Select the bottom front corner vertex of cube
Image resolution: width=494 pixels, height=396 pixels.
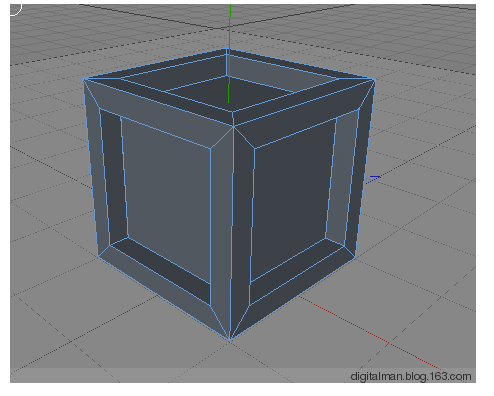230,339
